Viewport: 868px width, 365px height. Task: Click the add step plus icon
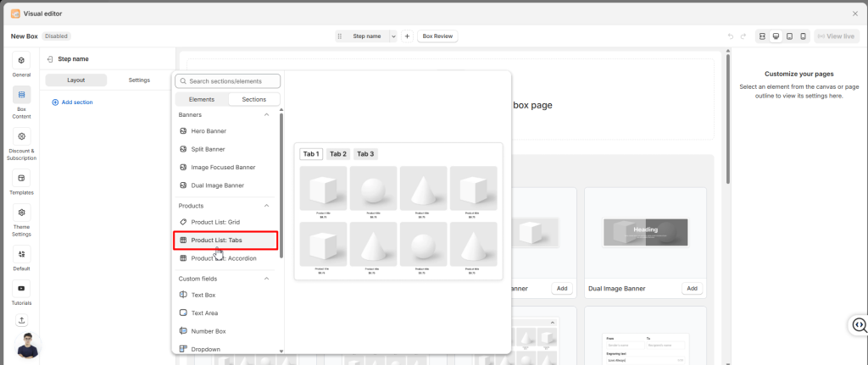coord(407,36)
